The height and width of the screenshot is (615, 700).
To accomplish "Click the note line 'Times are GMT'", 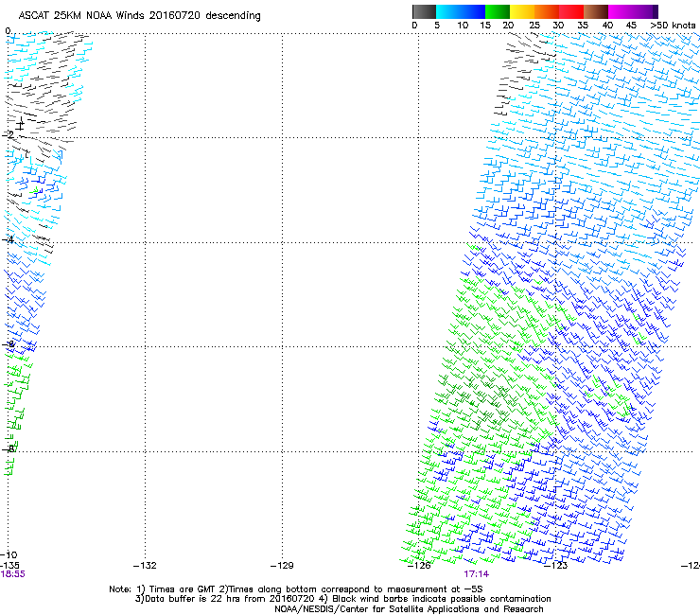I will (x=183, y=589).
